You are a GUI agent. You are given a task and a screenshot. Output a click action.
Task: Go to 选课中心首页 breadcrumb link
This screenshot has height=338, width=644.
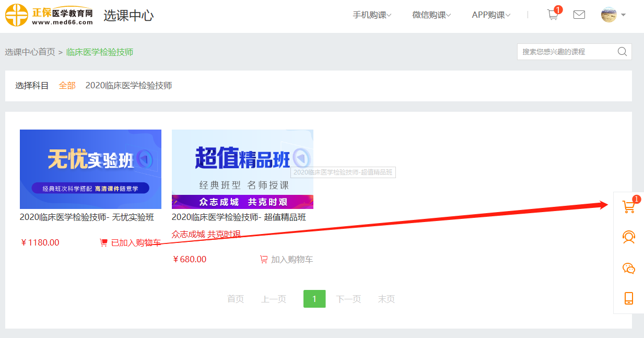pyautogui.click(x=30, y=52)
